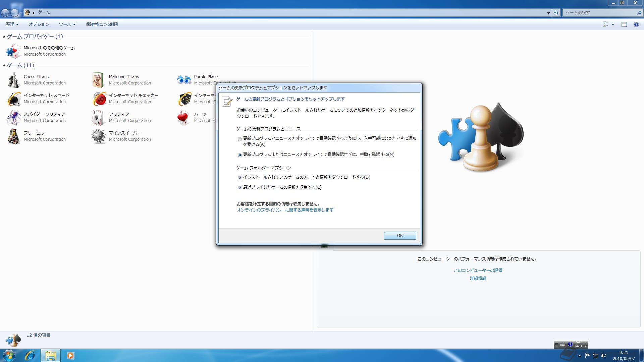Select ハーツ heart icon

[x=184, y=118]
